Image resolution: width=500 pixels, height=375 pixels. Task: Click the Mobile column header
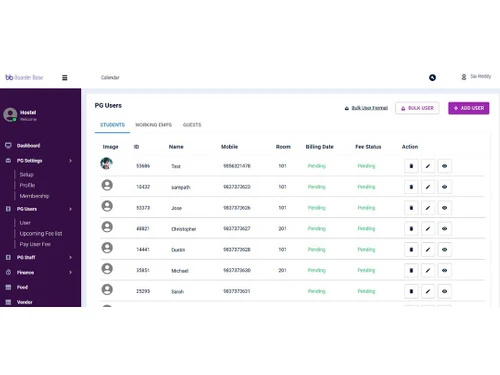point(229,147)
